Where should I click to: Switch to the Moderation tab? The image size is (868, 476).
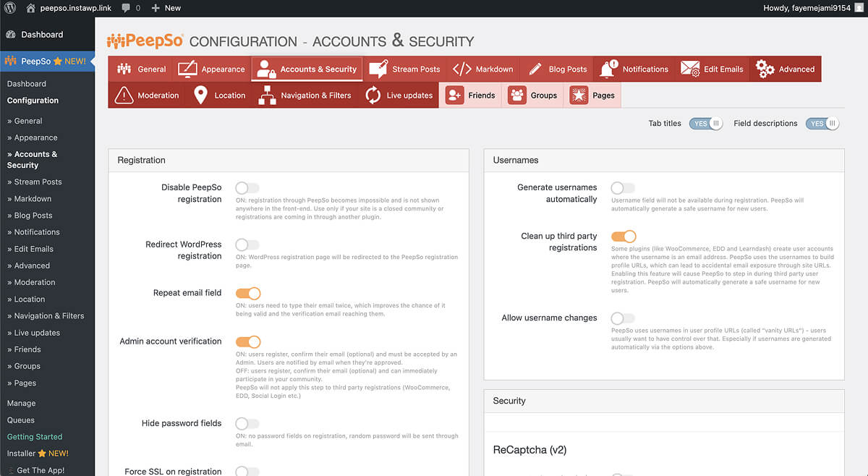[147, 95]
